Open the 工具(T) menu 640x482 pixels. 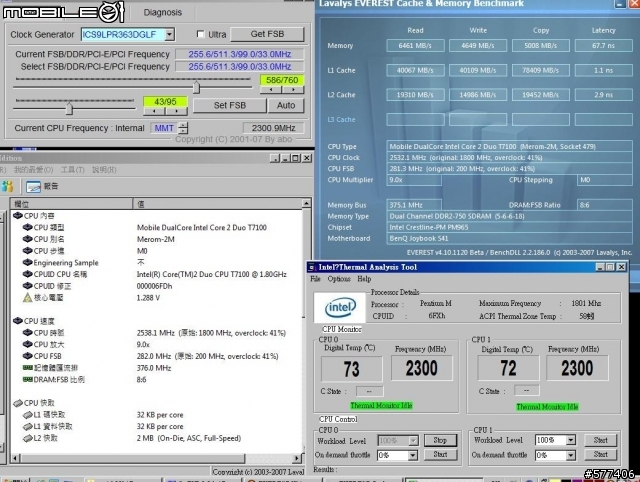[x=73, y=170]
